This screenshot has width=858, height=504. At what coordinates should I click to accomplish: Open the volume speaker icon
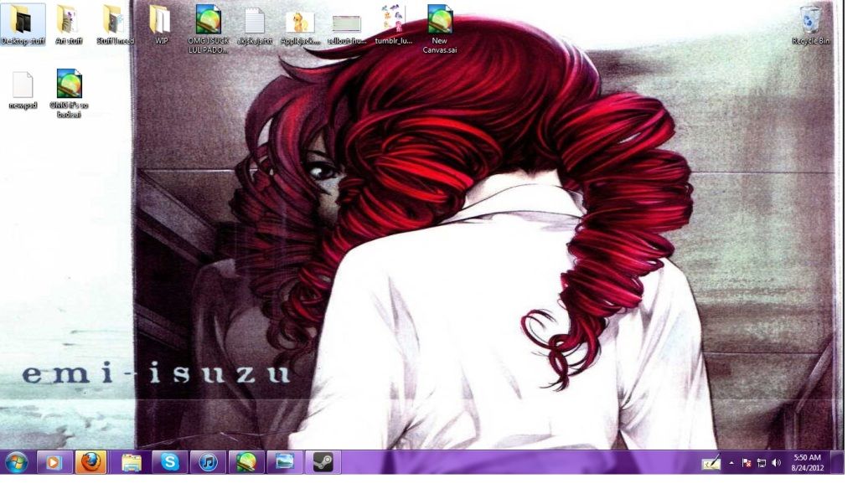point(777,463)
